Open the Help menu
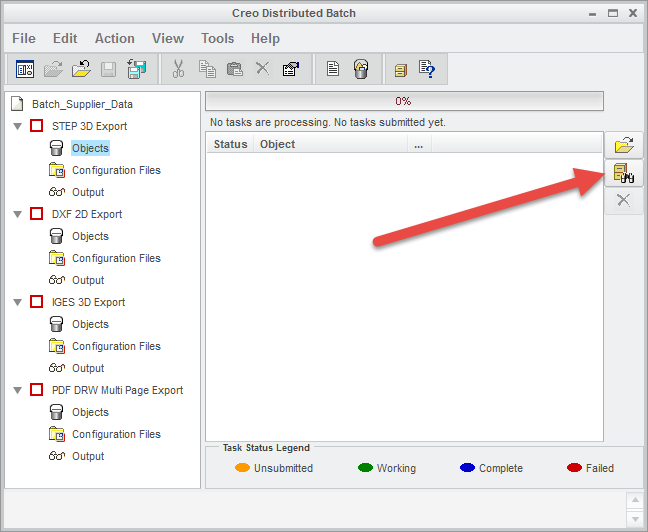The width and height of the screenshot is (648, 532). click(x=265, y=38)
